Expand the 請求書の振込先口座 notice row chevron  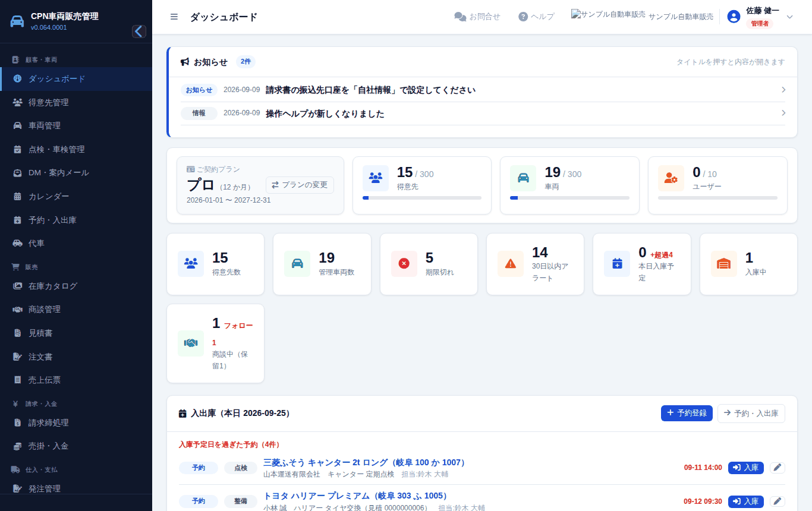point(783,90)
